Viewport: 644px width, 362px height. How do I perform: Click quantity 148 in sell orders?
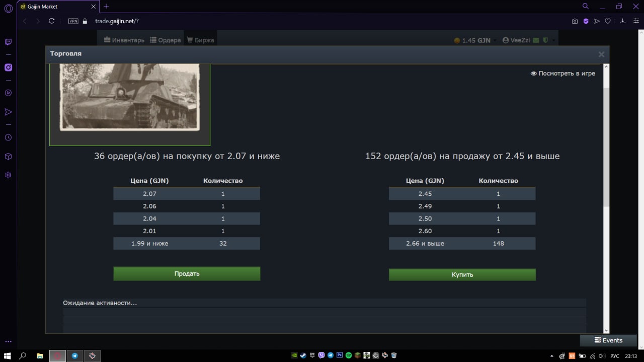pyautogui.click(x=498, y=244)
